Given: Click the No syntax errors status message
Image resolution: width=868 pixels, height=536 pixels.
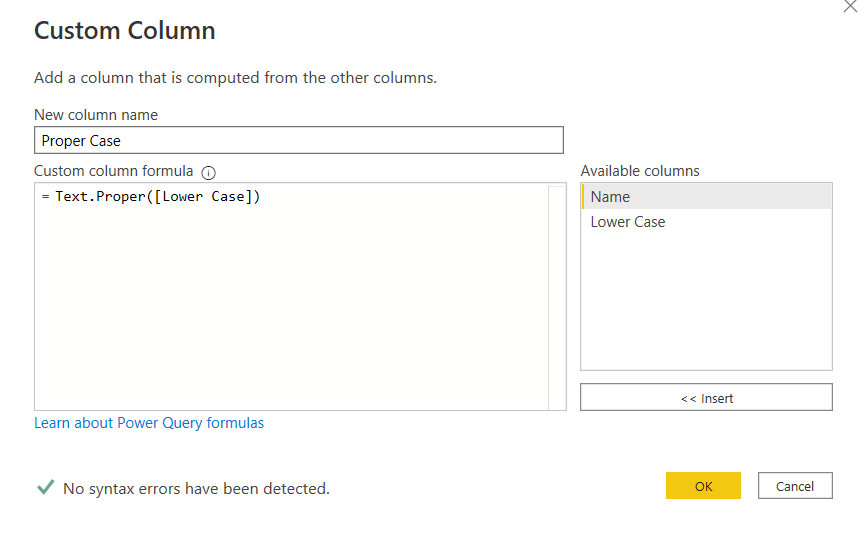Looking at the screenshot, I should click(196, 488).
